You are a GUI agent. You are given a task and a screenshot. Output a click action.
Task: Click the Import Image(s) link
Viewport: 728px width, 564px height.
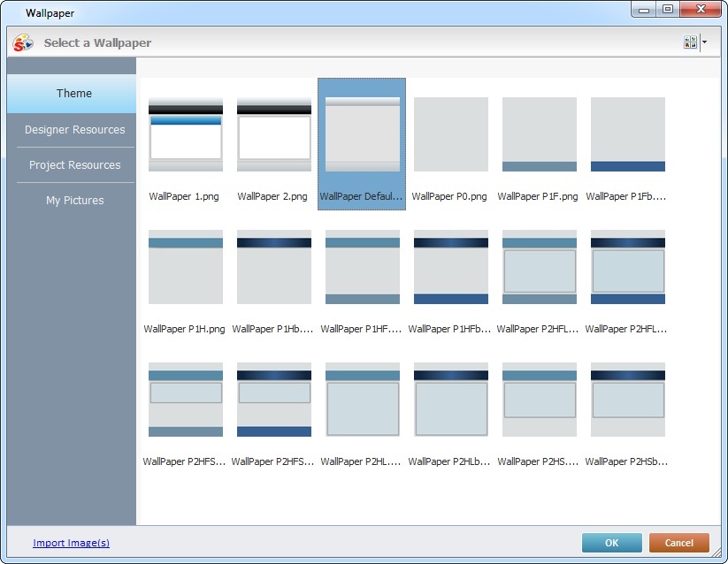71,543
